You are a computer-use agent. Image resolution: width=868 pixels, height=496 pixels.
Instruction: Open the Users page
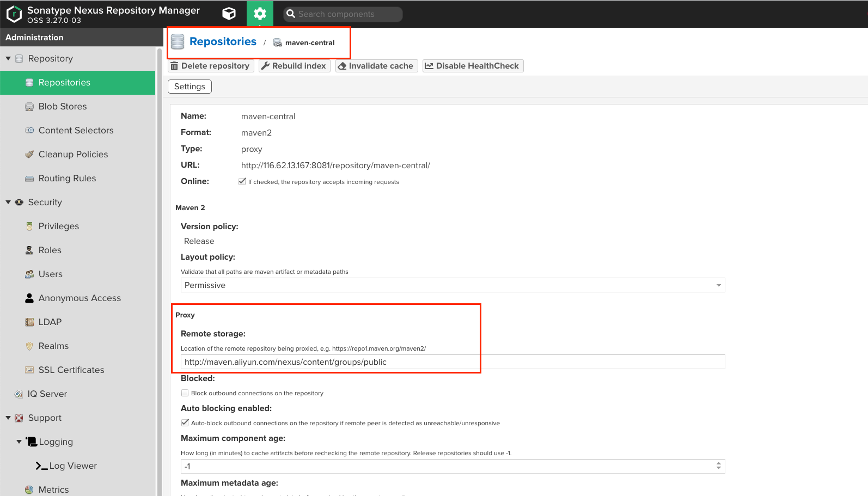pos(78,274)
